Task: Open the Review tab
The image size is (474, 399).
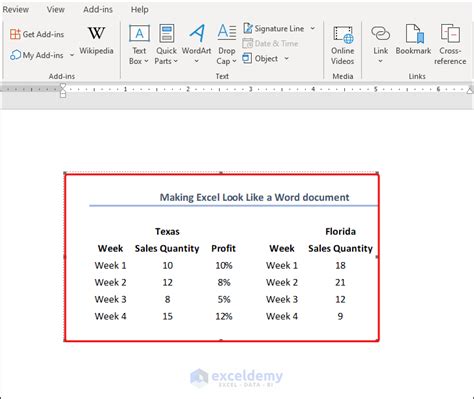Action: pos(15,10)
